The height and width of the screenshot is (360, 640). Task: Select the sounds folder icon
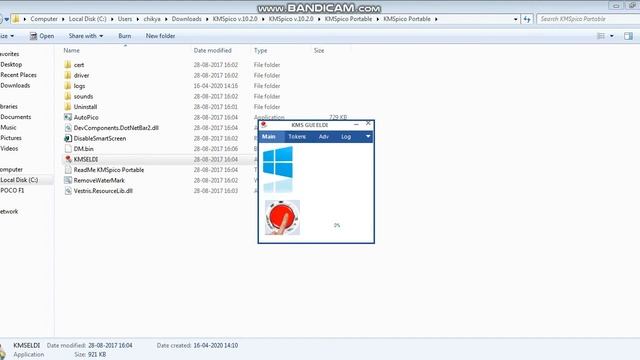pos(68,96)
